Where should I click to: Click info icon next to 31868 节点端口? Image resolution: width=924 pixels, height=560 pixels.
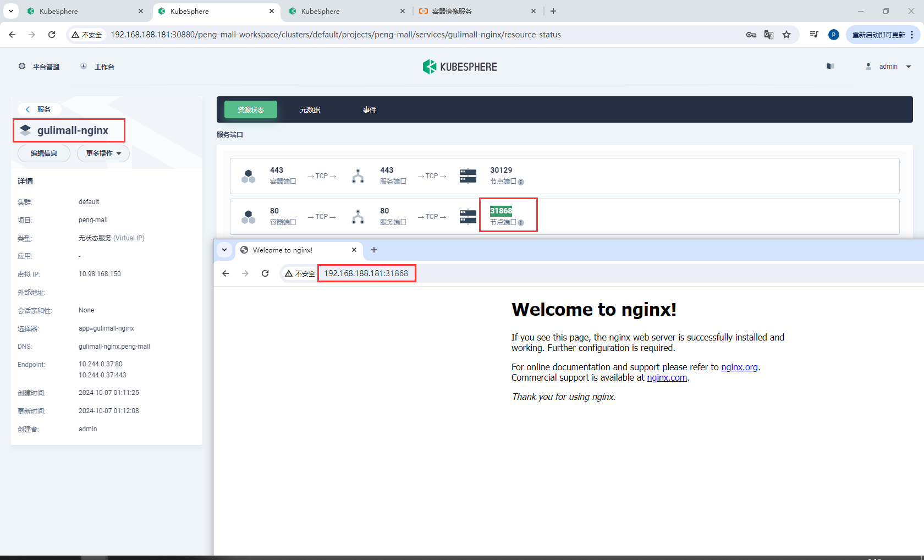[521, 223]
